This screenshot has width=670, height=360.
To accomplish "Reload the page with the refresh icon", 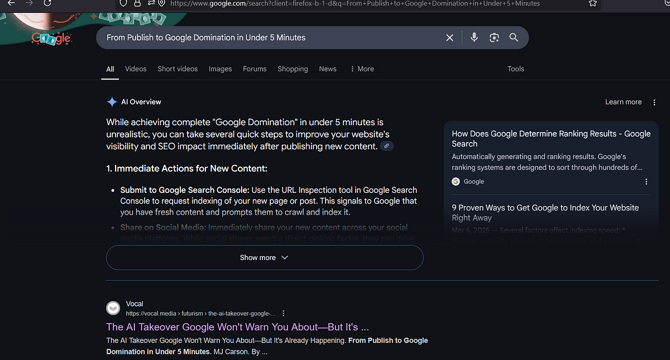I will 47,3.
